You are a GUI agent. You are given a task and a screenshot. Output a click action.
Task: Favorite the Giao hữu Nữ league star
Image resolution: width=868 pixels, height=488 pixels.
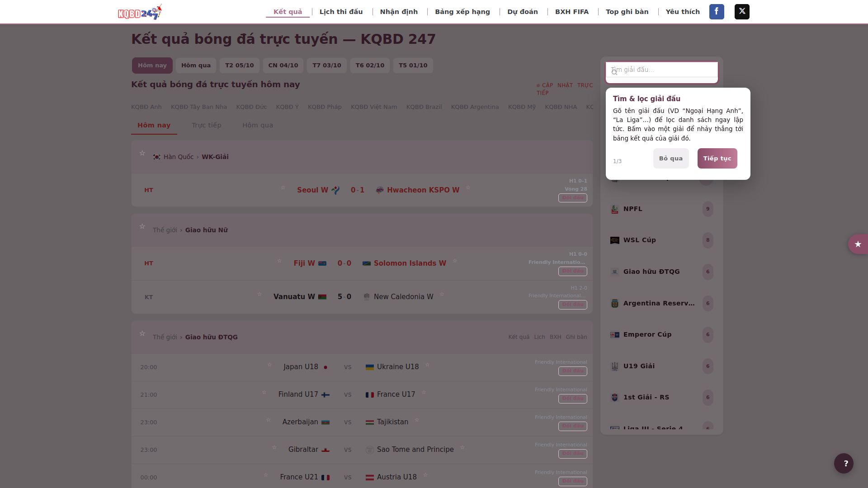(142, 226)
